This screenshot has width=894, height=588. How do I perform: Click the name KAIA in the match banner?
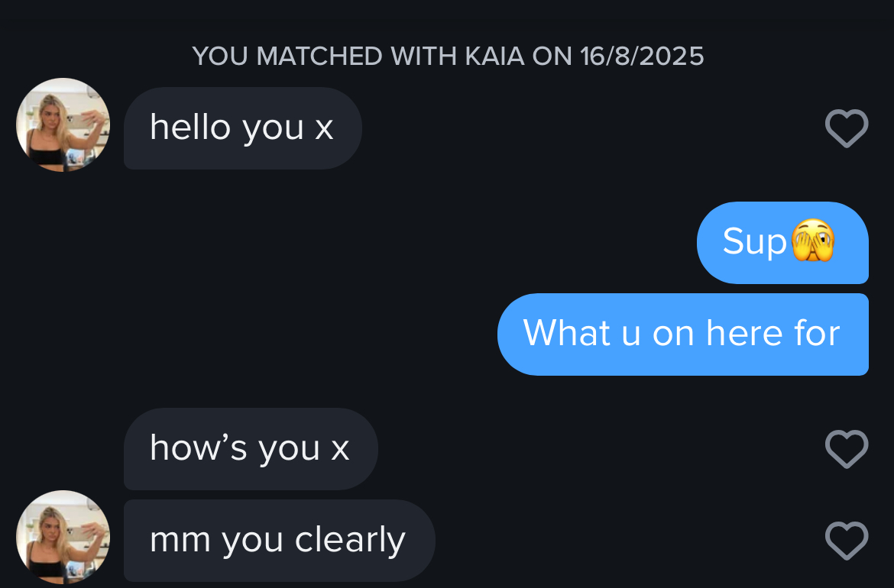pyautogui.click(x=494, y=56)
